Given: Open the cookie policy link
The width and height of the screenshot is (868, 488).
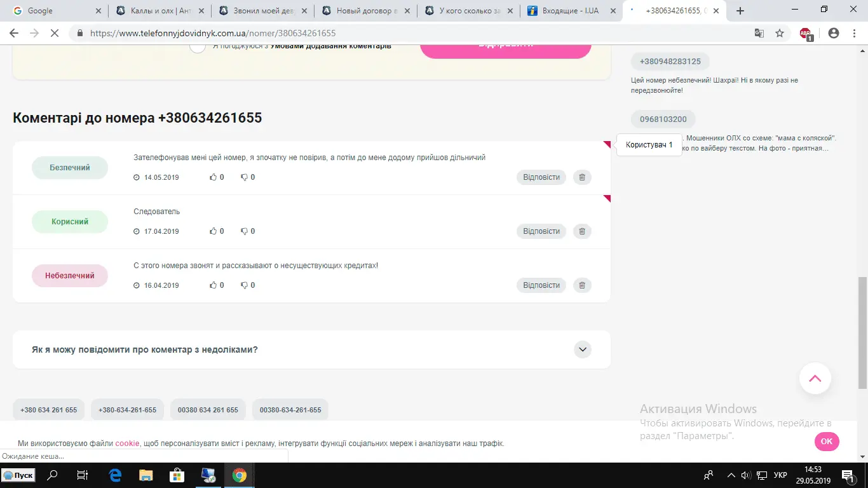Looking at the screenshot, I should [127, 444].
